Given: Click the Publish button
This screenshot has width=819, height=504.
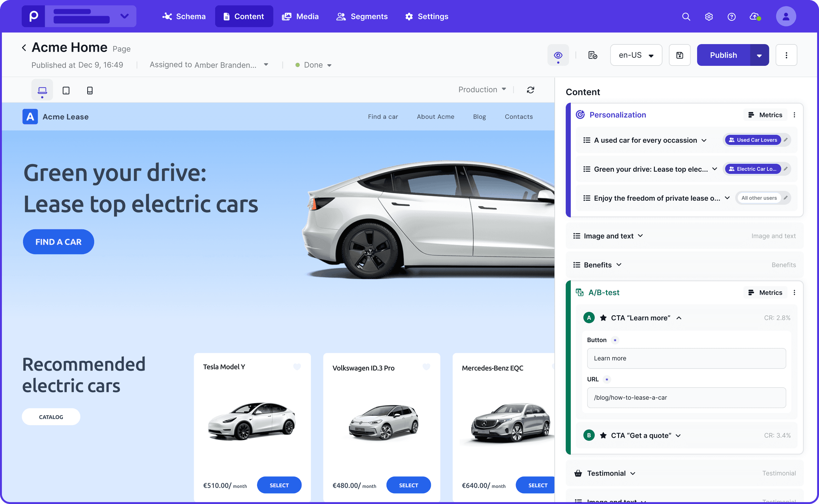Looking at the screenshot, I should coord(723,55).
